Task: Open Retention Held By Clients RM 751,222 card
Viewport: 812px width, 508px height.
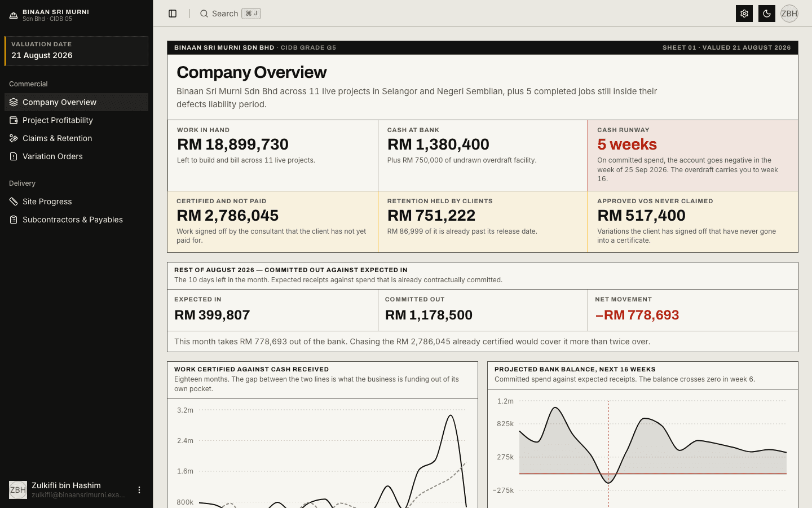Action: pos(483,222)
